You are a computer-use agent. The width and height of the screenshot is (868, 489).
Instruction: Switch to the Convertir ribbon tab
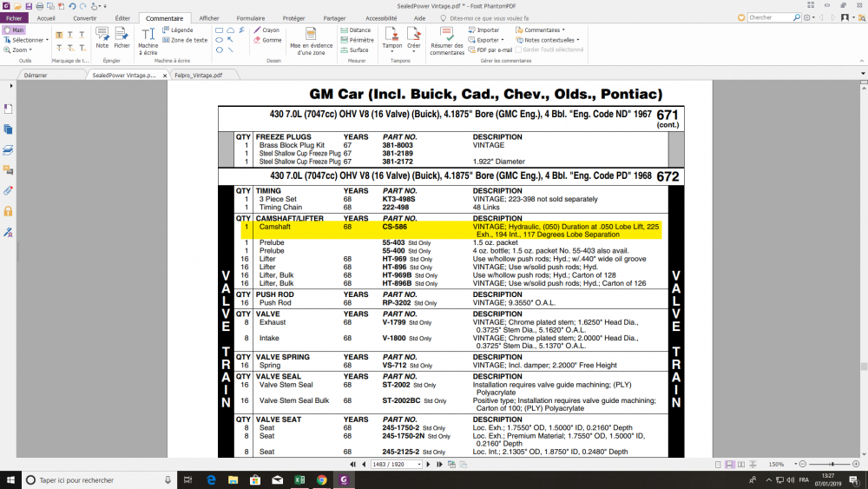click(85, 18)
